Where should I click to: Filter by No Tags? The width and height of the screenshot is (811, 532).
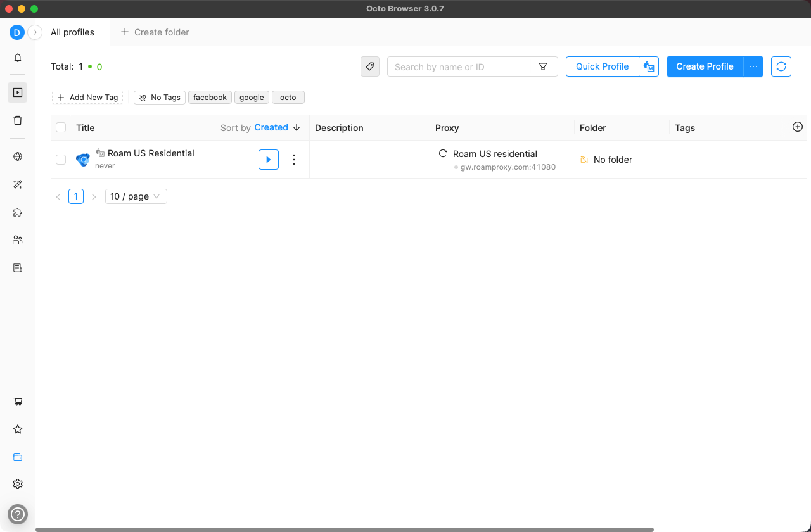(160, 98)
